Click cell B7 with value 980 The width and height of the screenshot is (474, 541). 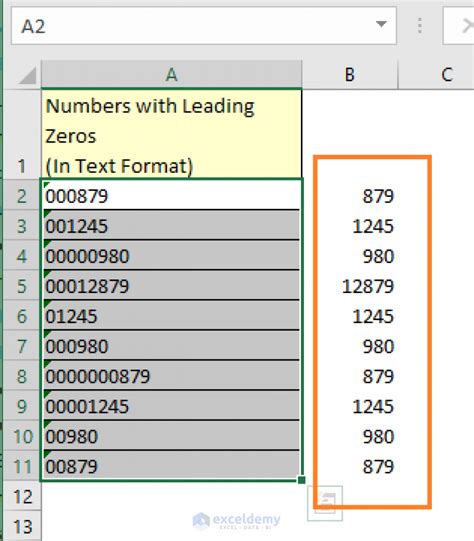click(350, 345)
